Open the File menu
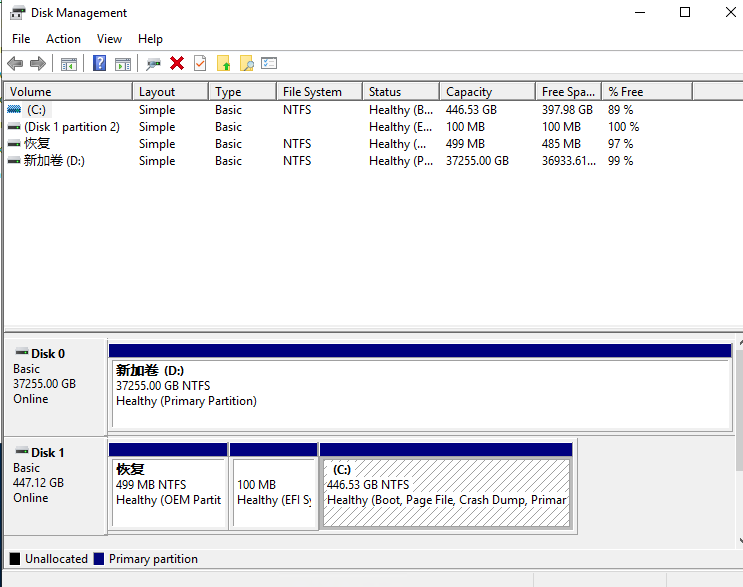 21,39
